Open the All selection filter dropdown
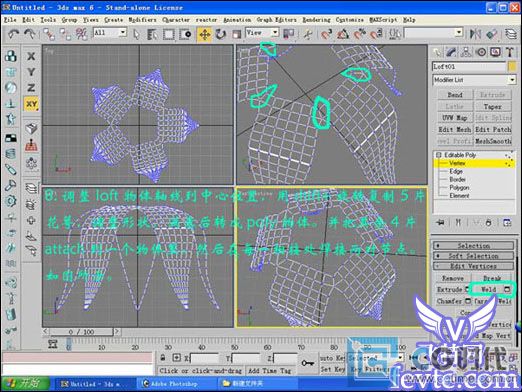Image resolution: width=522 pixels, height=392 pixels. coord(110,33)
